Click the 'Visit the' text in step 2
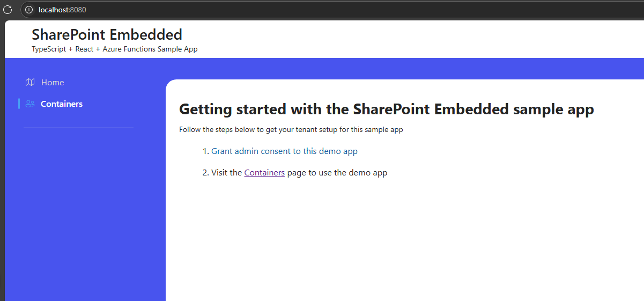Screen dimensions: 644x301 pos(226,173)
